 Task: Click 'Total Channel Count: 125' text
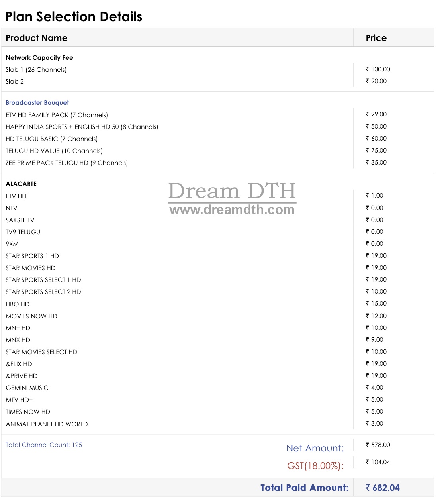coord(44,445)
